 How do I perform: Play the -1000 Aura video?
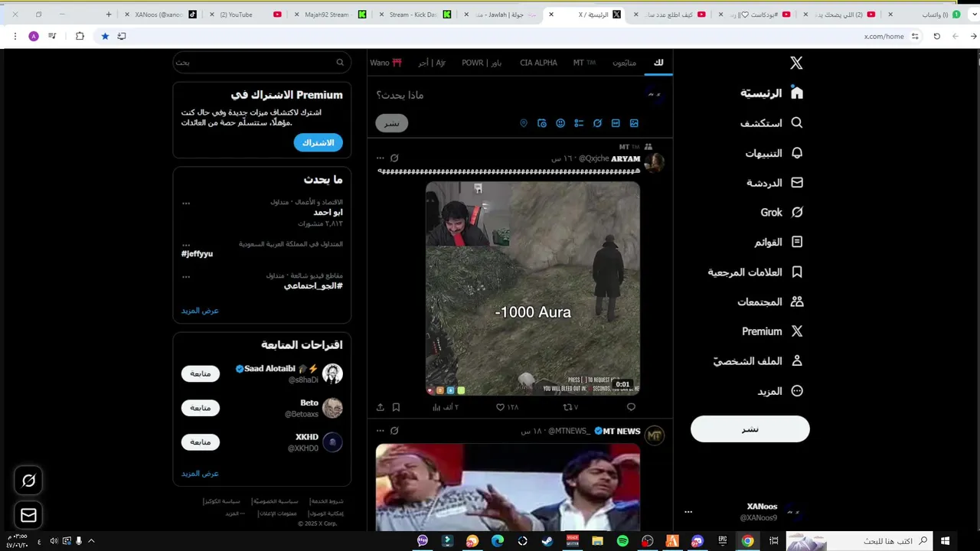[533, 289]
